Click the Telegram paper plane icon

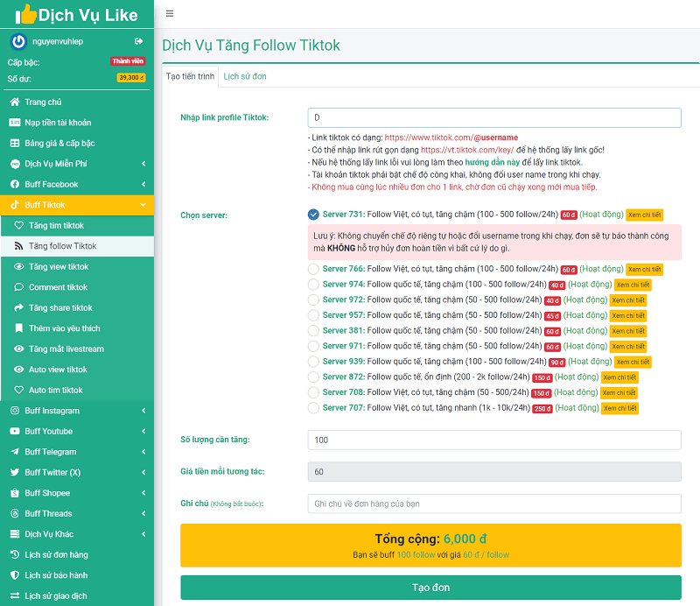[x=15, y=451]
